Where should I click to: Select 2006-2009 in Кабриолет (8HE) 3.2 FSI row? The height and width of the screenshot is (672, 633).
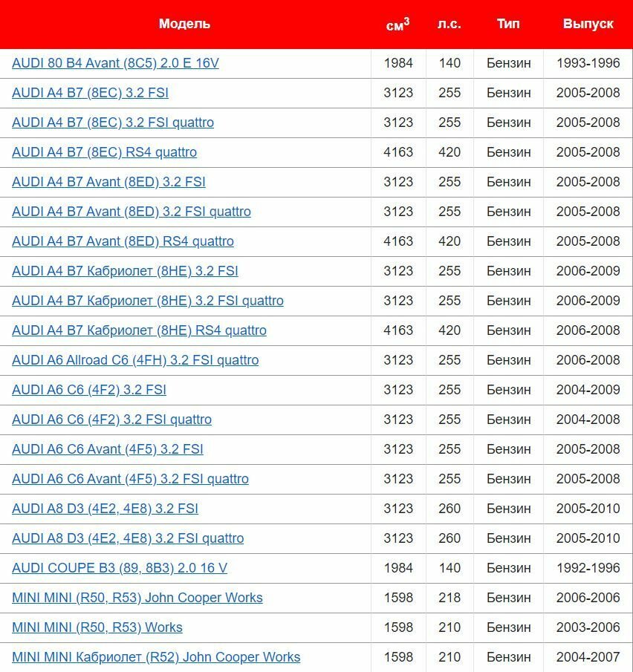(x=588, y=271)
